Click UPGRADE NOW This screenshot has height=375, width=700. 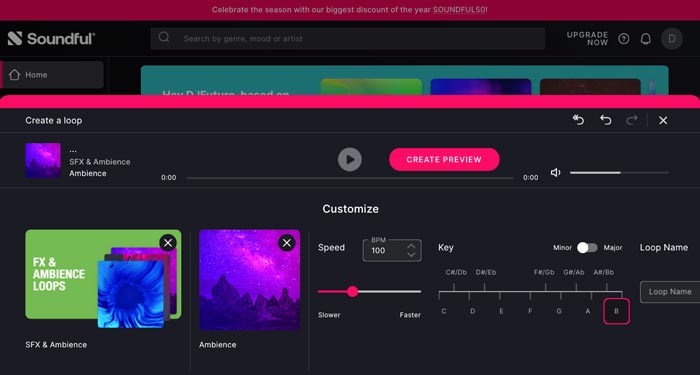point(587,39)
